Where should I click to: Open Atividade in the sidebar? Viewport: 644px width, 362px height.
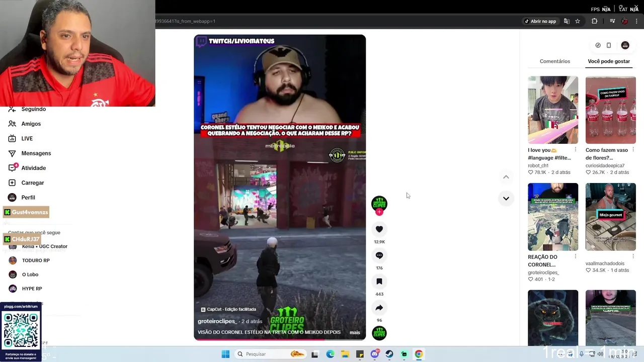tap(34, 168)
